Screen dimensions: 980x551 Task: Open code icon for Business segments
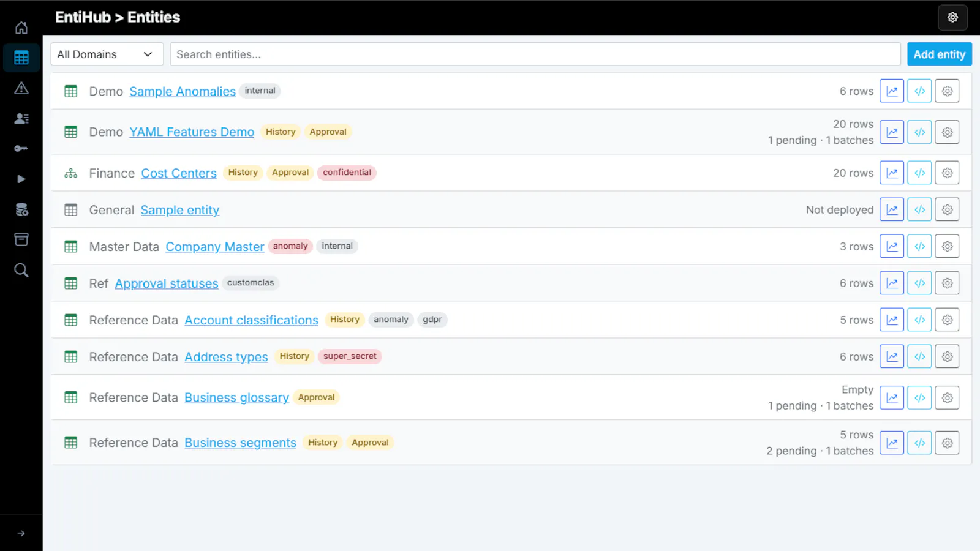pos(919,443)
